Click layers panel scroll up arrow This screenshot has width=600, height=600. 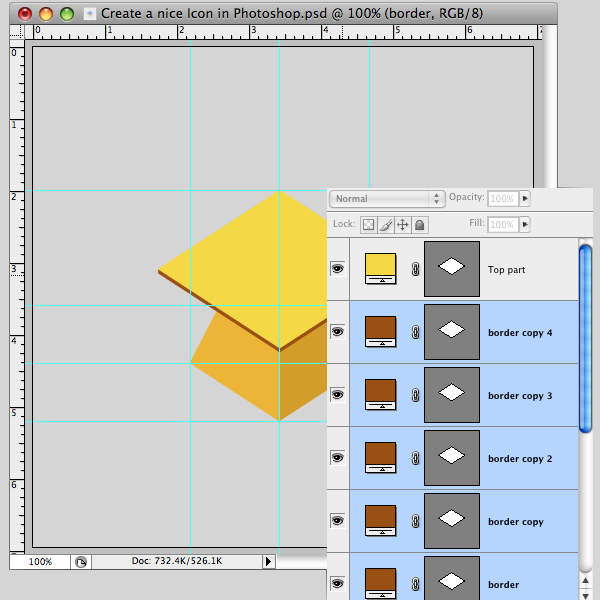pos(585,581)
